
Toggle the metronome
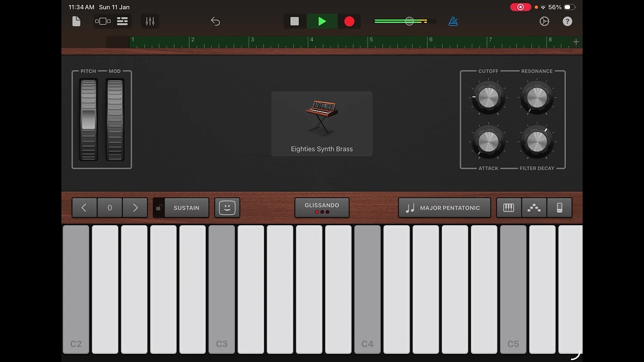pyautogui.click(x=453, y=21)
